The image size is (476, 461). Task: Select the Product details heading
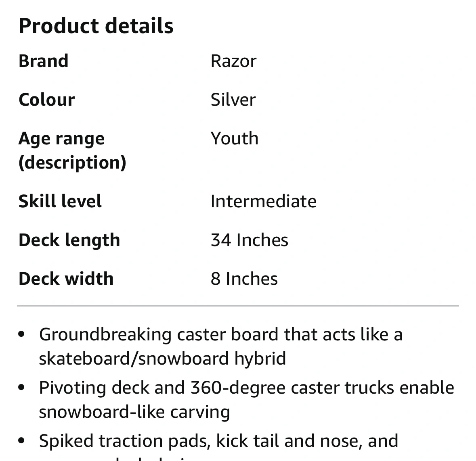(96, 26)
